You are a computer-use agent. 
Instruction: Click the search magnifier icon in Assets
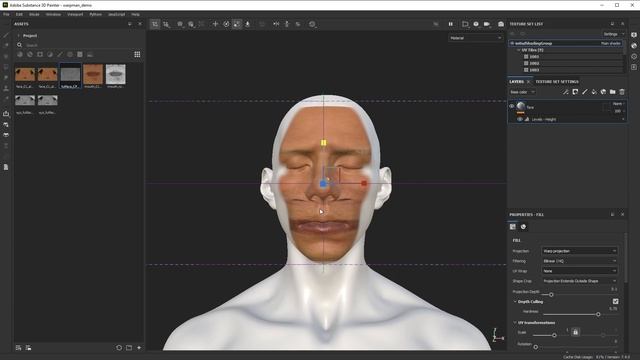20,45
